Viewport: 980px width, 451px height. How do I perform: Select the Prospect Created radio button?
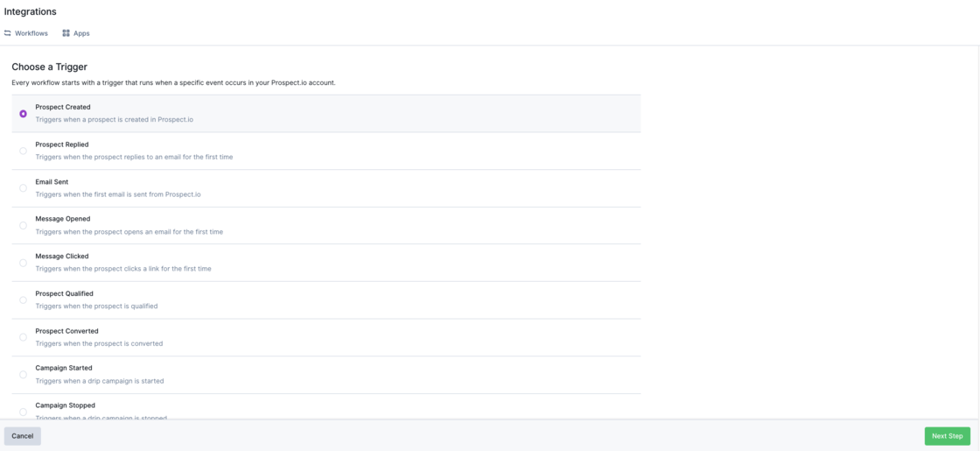[x=23, y=114]
